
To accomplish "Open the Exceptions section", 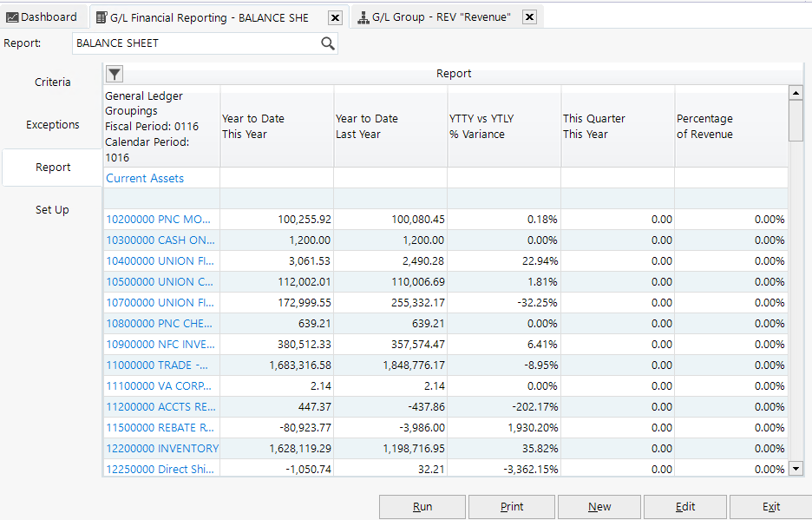I will tap(52, 124).
